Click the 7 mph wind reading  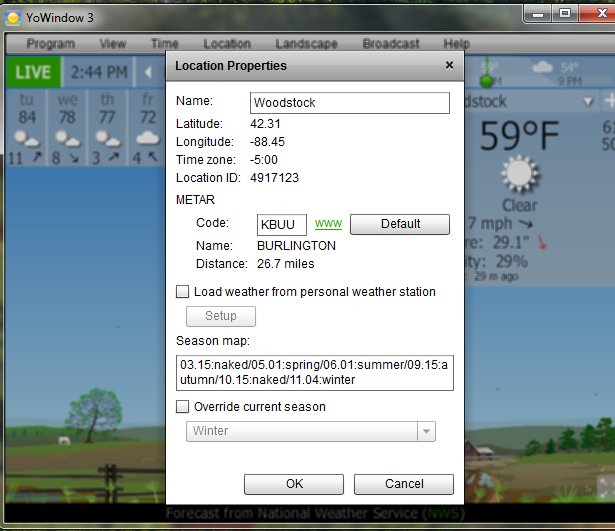[490, 224]
